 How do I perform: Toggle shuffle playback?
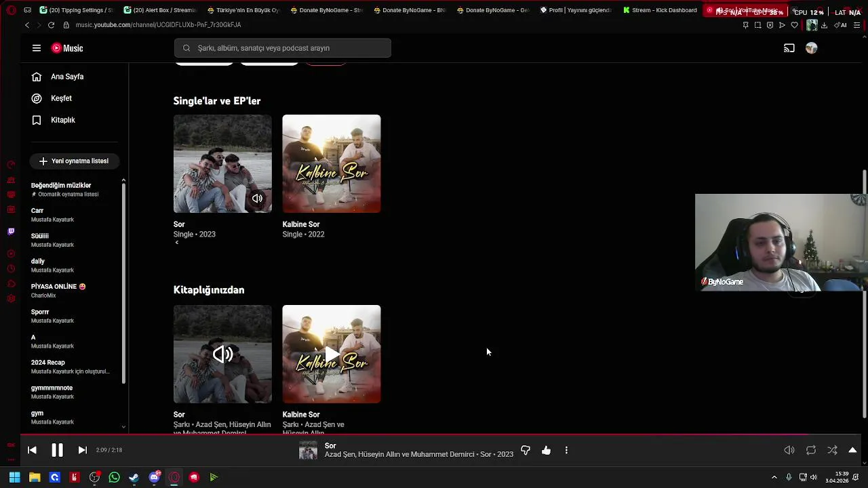pos(832,450)
